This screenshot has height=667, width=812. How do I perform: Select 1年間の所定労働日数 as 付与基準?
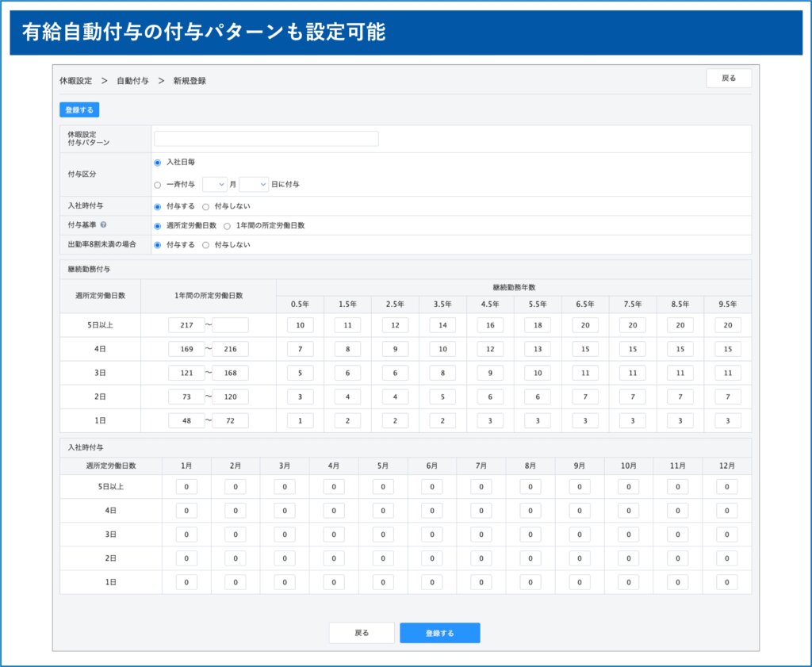[228, 226]
